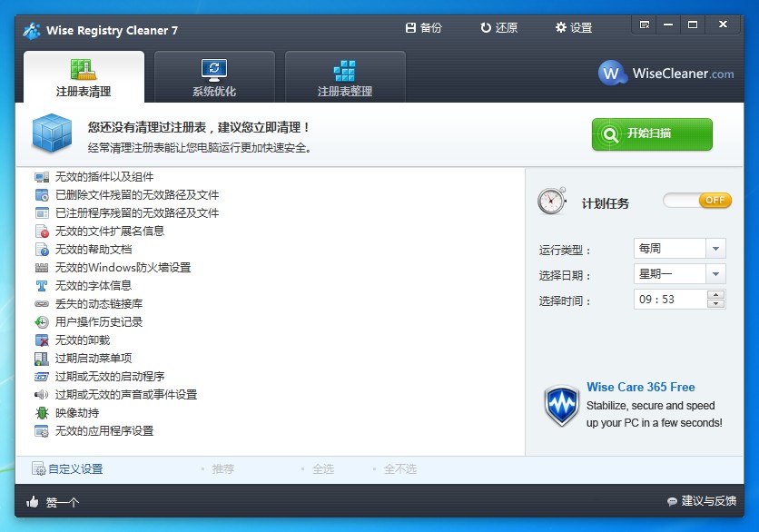Open the 设置 menu item
This screenshot has width=759, height=532.
point(574,27)
